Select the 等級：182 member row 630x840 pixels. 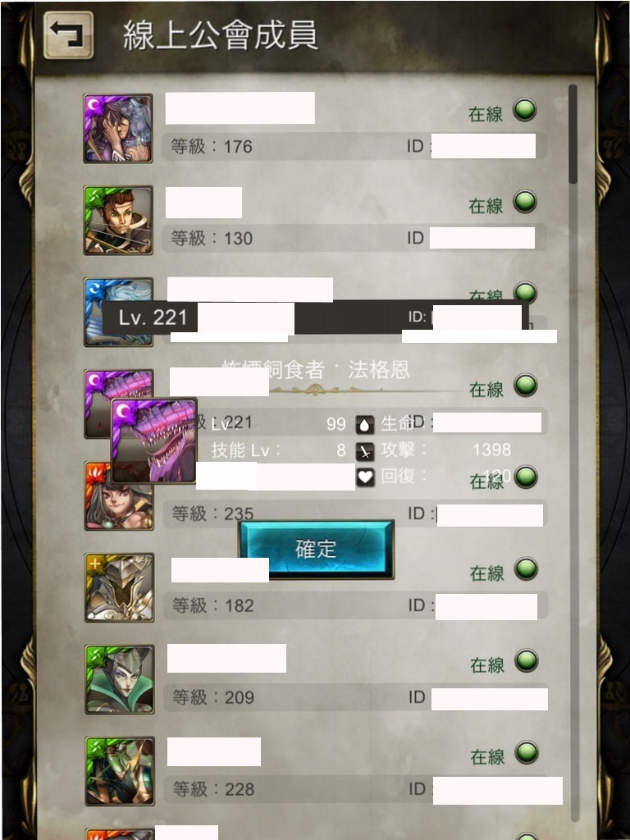click(x=316, y=587)
